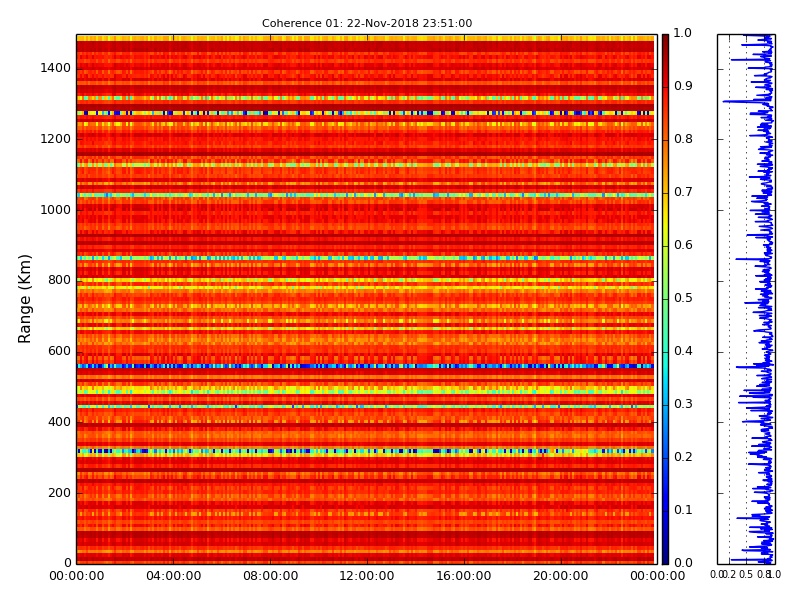
Task: Click the blue coherence profile line plot
Action: coord(746,299)
